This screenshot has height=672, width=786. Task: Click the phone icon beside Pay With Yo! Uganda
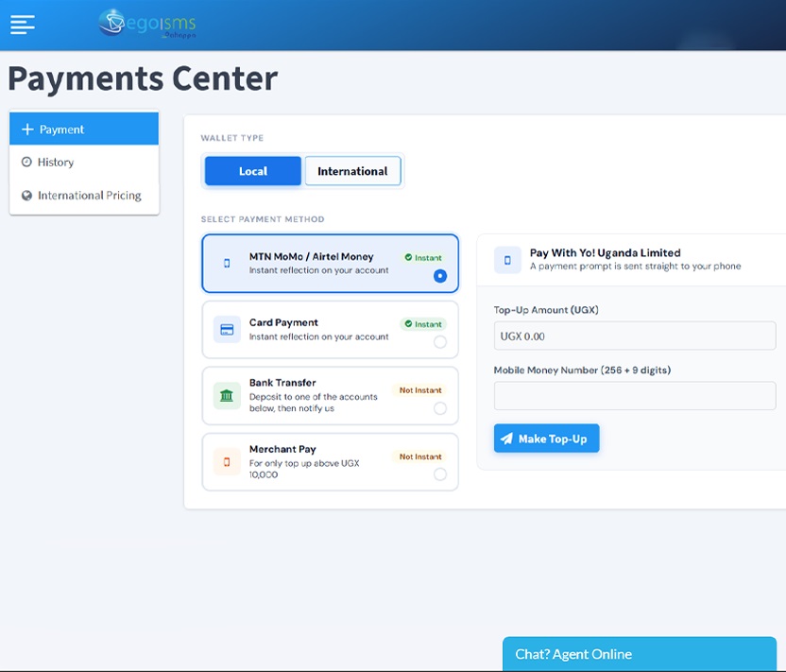pyautogui.click(x=507, y=260)
